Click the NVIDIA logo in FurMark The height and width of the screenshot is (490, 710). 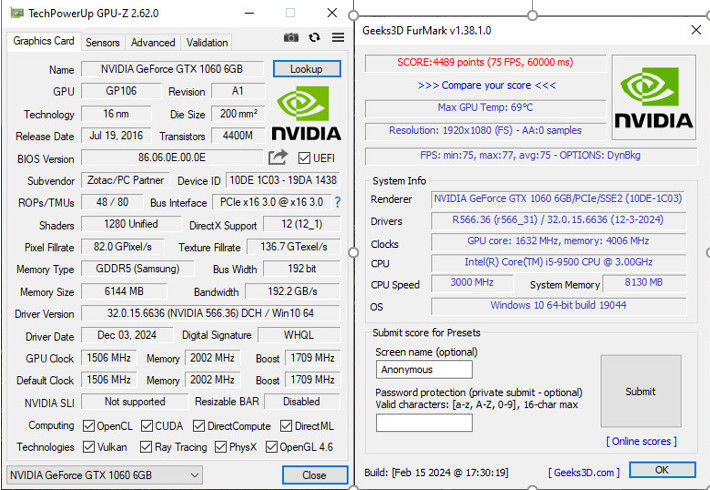(x=653, y=97)
